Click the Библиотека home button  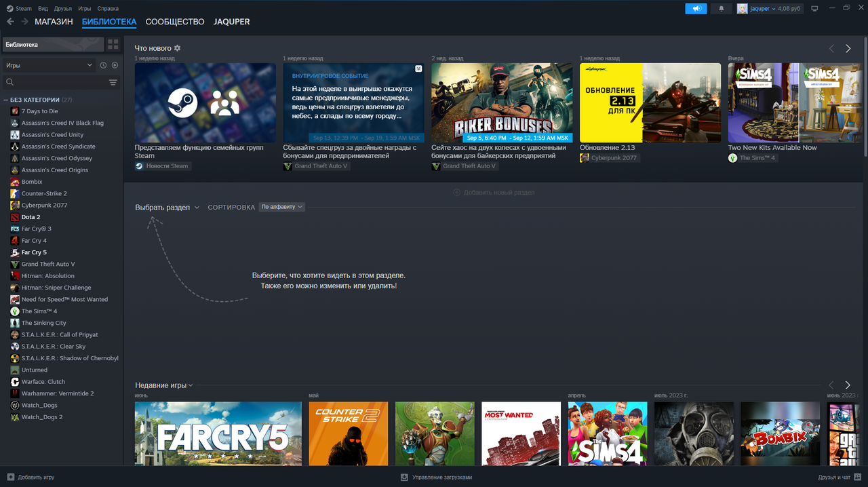[x=53, y=44]
